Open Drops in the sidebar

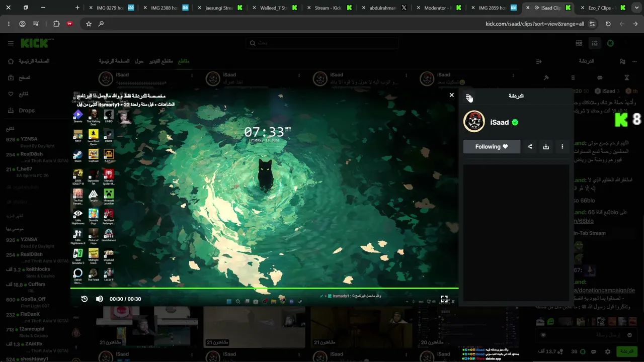(21, 111)
